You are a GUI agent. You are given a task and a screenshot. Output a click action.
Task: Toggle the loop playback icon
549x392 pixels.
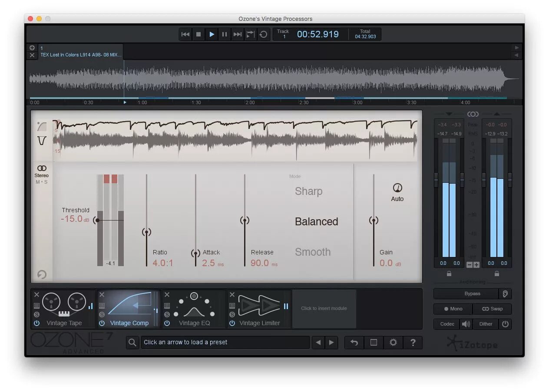tap(263, 34)
